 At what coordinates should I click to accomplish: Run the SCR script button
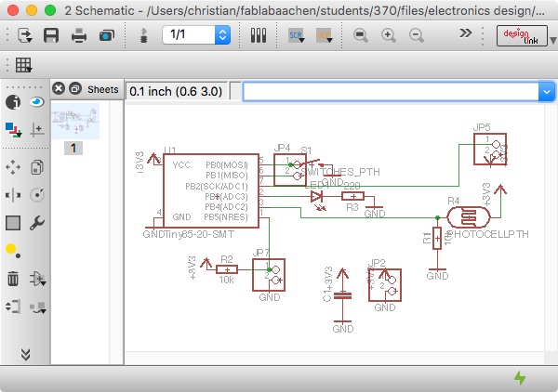tap(296, 35)
